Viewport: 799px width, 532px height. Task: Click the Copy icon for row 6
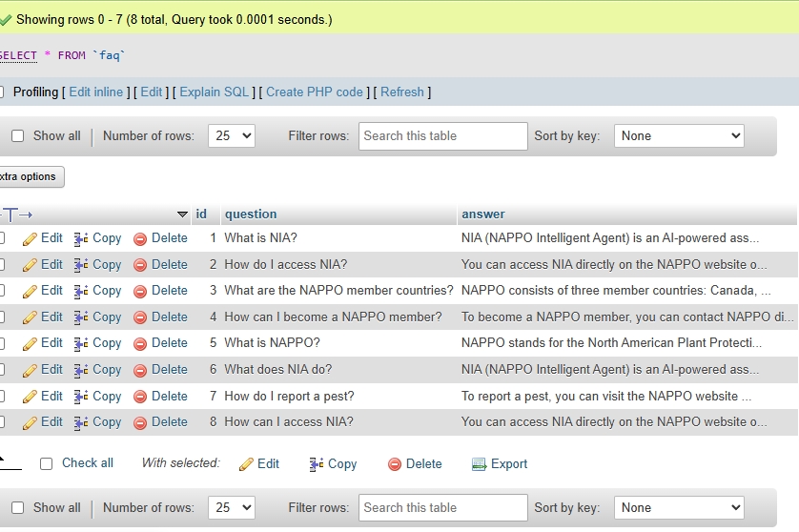pos(81,370)
